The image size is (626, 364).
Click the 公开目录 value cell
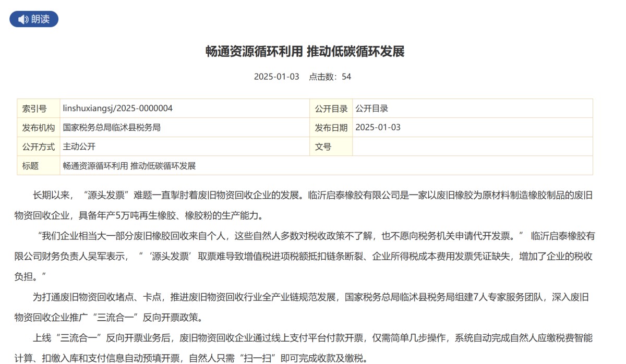tap(473, 108)
